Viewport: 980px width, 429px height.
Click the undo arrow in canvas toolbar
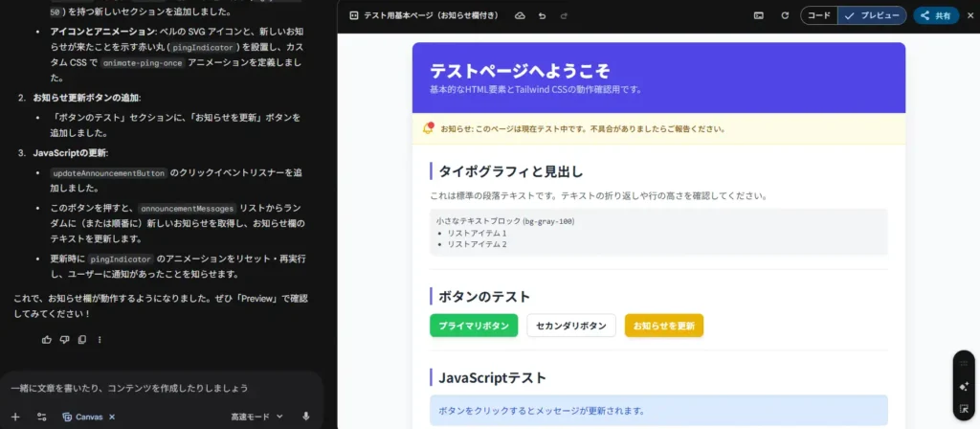tap(542, 15)
